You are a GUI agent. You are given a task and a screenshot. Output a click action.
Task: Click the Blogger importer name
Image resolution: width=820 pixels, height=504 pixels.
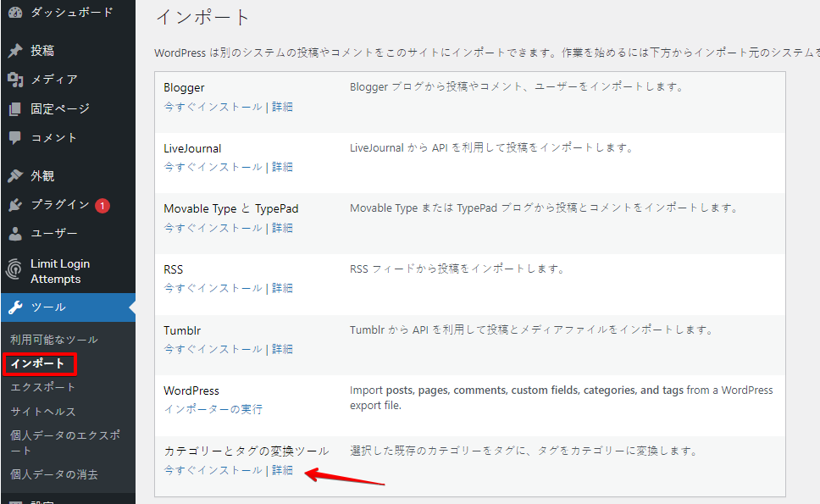[x=184, y=88]
